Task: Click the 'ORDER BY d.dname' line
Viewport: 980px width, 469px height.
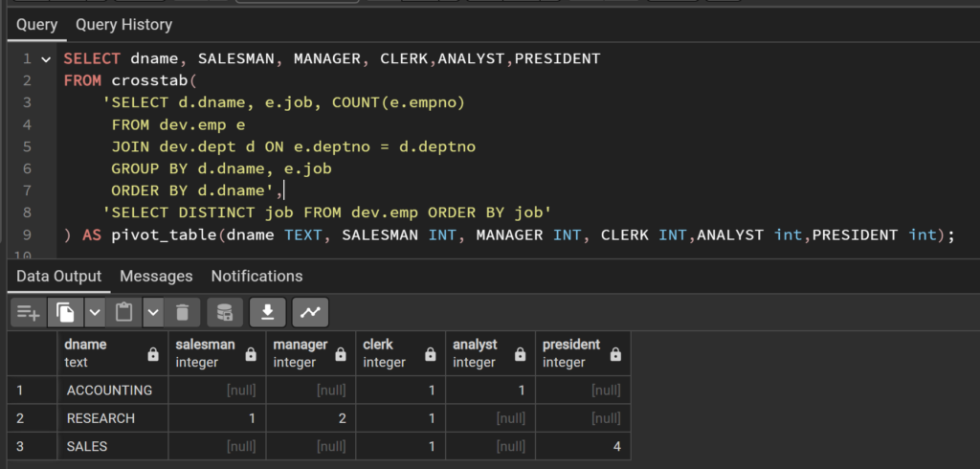Action: click(x=197, y=190)
